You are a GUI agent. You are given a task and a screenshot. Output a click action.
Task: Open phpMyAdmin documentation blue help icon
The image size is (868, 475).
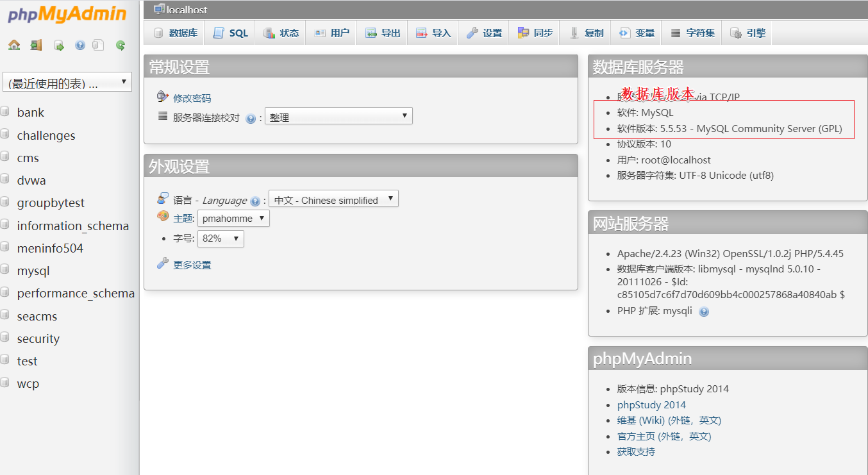tap(80, 45)
